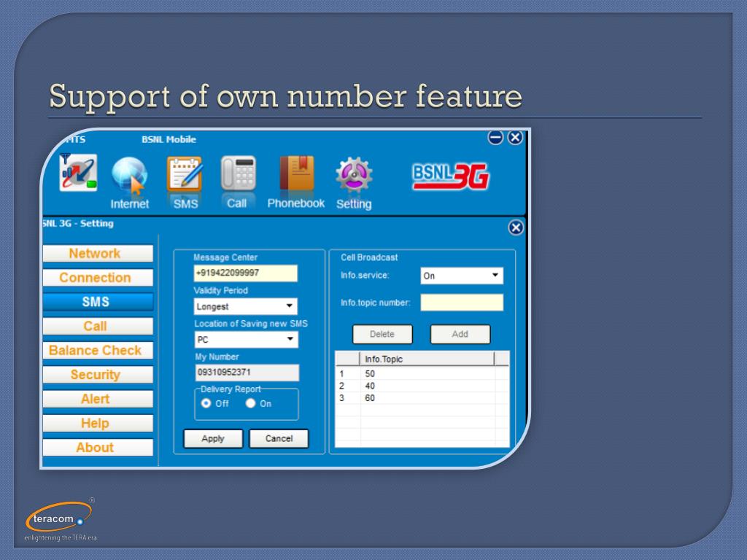Open the Balance Check tab
The image size is (747, 560).
pyautogui.click(x=98, y=351)
